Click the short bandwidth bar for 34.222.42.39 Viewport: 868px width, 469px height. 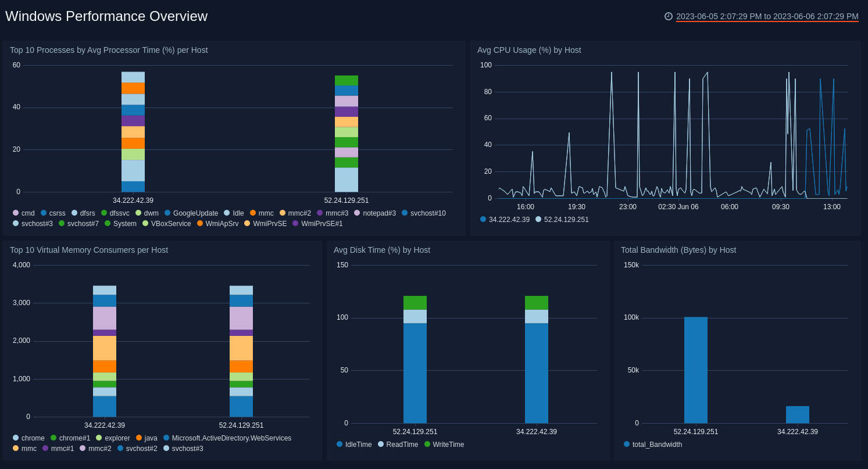tap(798, 415)
